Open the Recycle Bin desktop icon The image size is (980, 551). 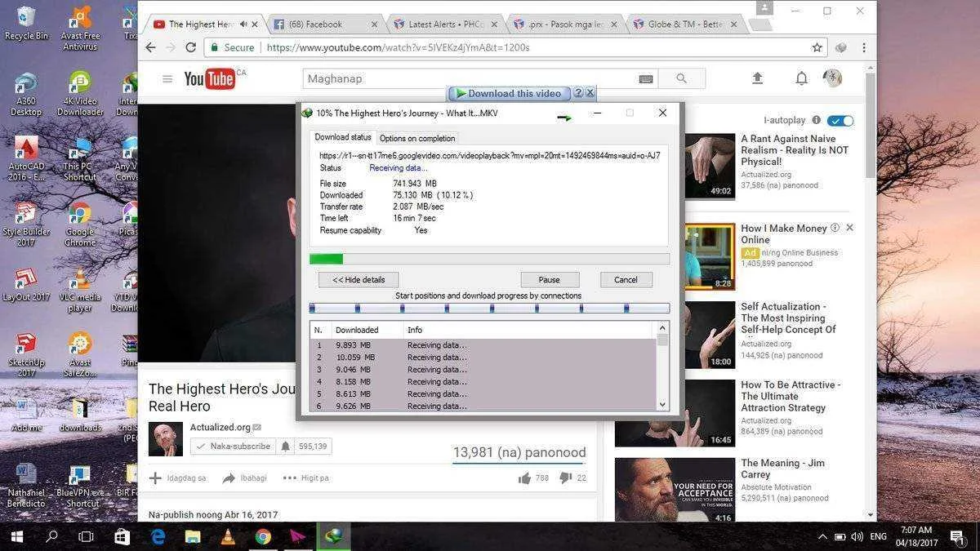click(x=25, y=24)
